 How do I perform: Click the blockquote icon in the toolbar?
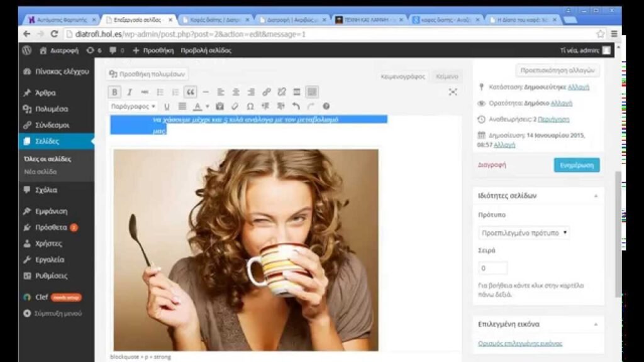(191, 92)
